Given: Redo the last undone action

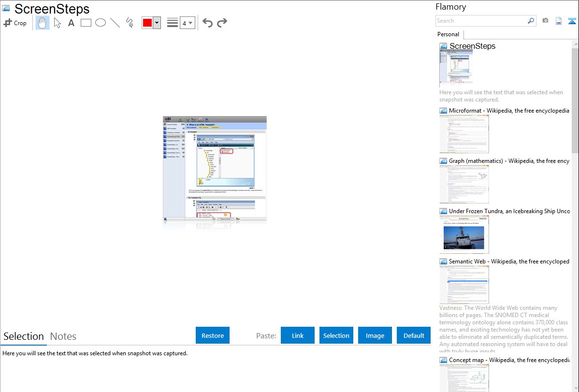Looking at the screenshot, I should tap(222, 23).
